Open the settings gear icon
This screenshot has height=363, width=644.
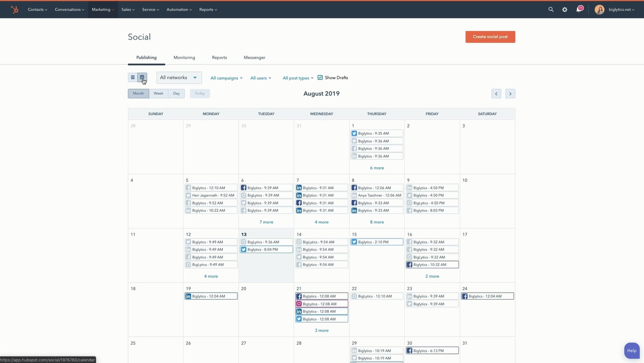565,10
